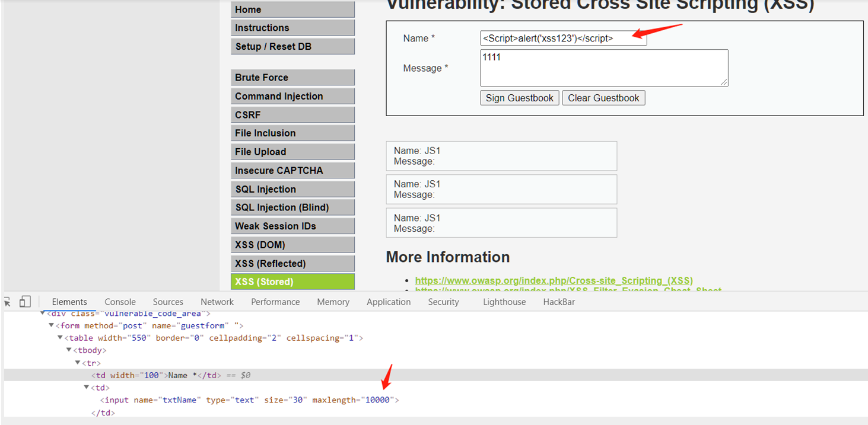Click the page title Stored Cross Site Scripting
The width and height of the screenshot is (868, 425).
click(600, 6)
